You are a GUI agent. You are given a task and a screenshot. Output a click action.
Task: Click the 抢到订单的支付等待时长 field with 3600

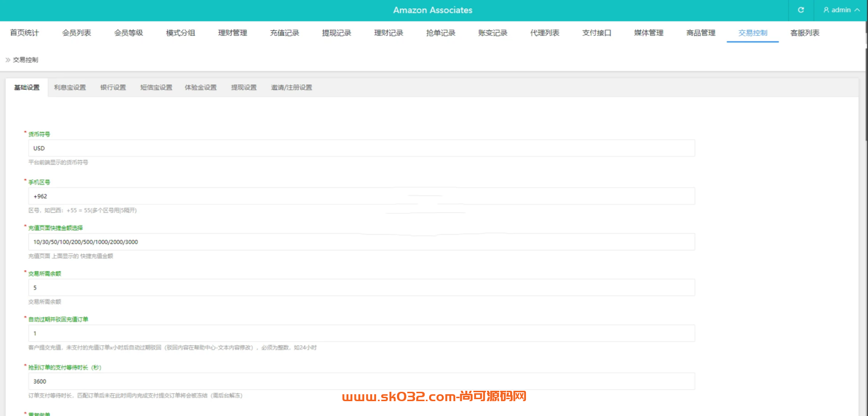pyautogui.click(x=361, y=381)
